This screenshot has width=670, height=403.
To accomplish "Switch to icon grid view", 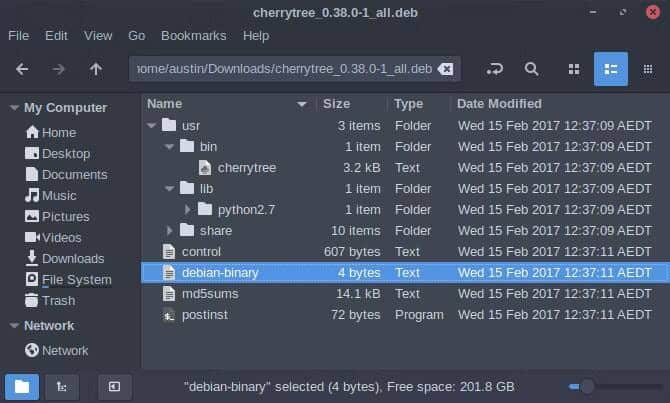I will 574,69.
